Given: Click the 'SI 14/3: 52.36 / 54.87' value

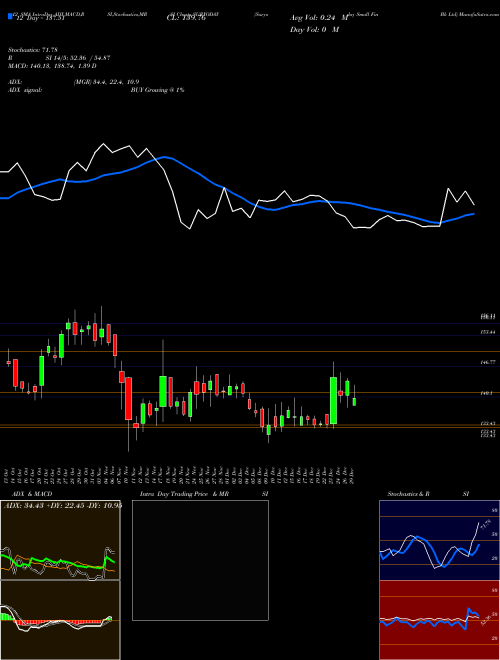Looking at the screenshot, I should [x=78, y=58].
